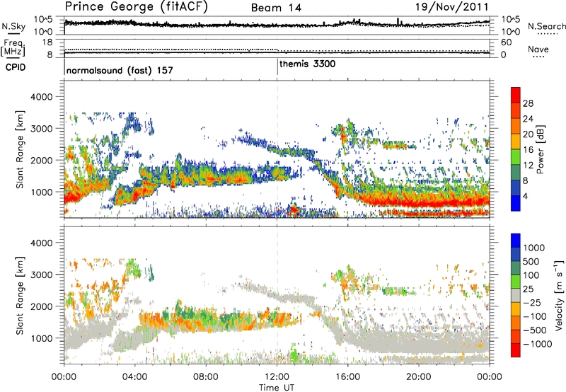Click the "-25" Velocity colorbar value

[532, 303]
